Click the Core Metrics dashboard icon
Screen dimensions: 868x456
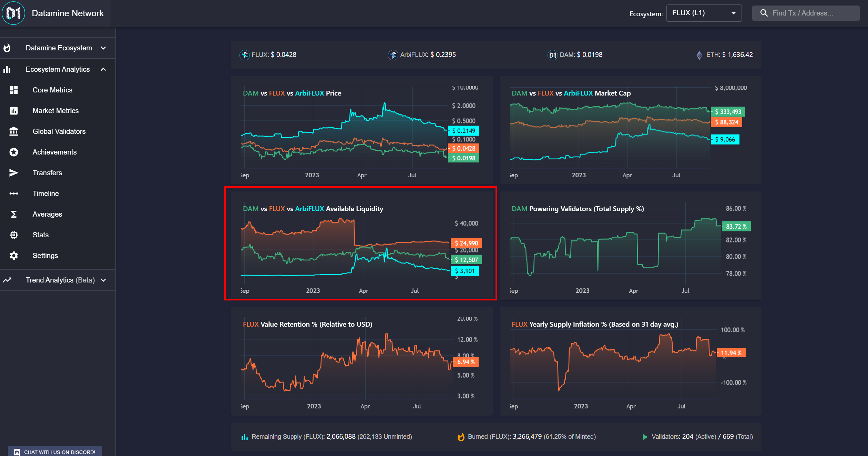tap(14, 90)
